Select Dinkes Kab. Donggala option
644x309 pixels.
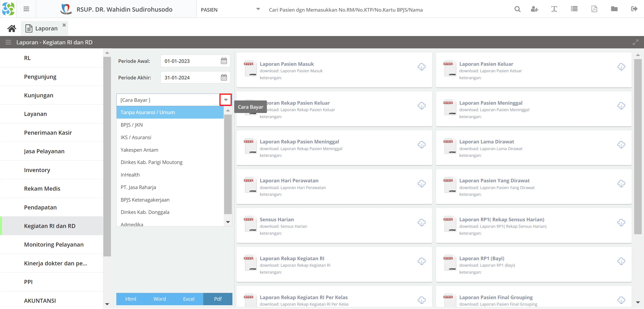point(170,212)
